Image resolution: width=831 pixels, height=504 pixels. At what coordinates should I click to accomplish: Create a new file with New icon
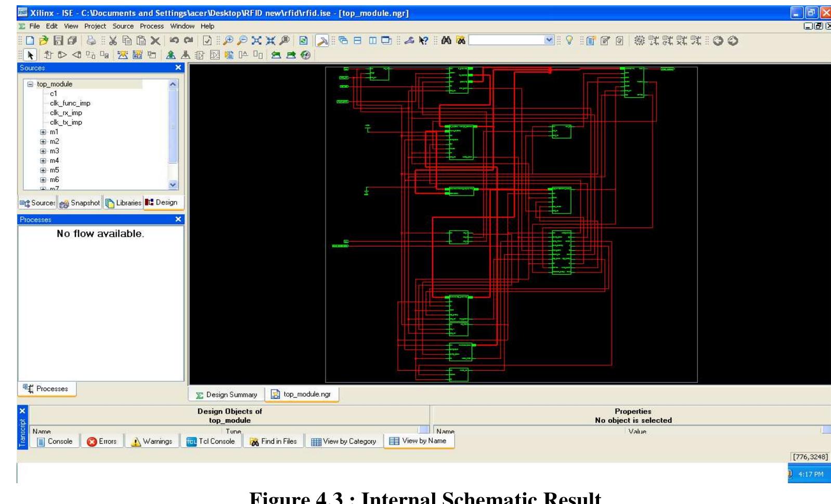(30, 41)
